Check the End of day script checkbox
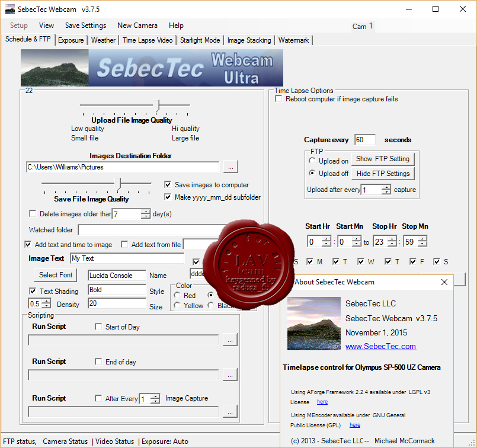Viewport: 477px width, 448px height. 98,361
